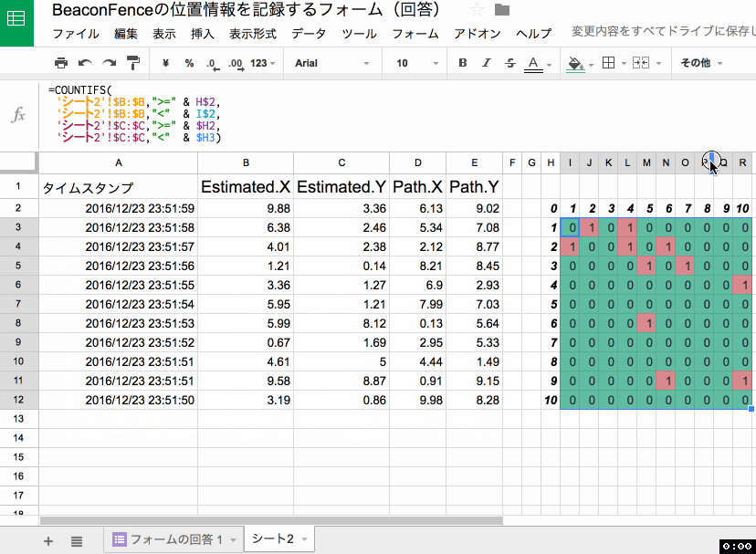Click the Path.Y header cell
The height and width of the screenshot is (554, 756).
point(475,186)
